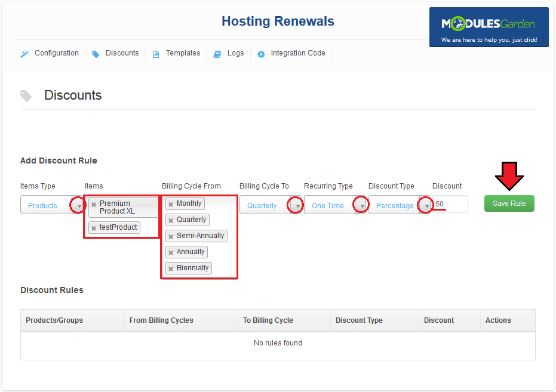
Task: Remove Monthly billing cycle tag
Action: tap(171, 204)
